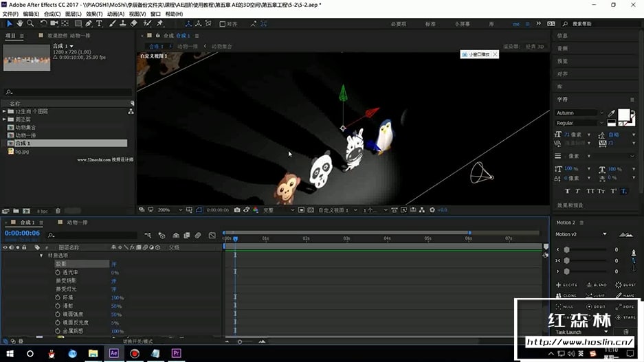Screen dimensions: 644x362
Task: Open the 合成(C) menu
Action: (52, 14)
